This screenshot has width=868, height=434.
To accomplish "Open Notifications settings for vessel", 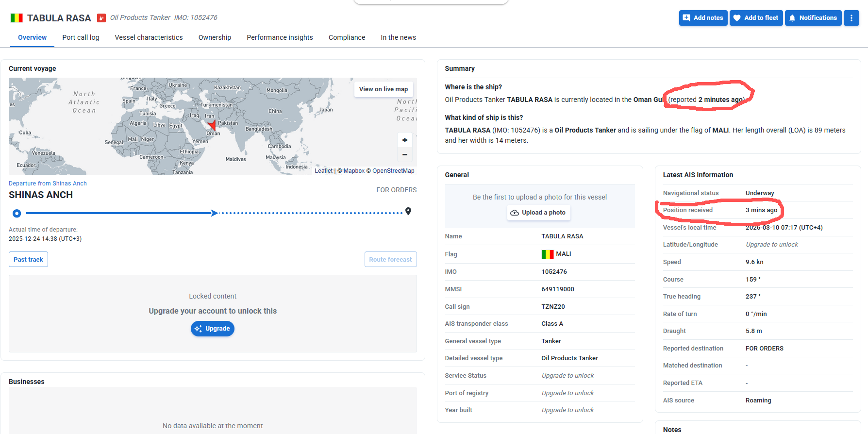I will point(813,18).
